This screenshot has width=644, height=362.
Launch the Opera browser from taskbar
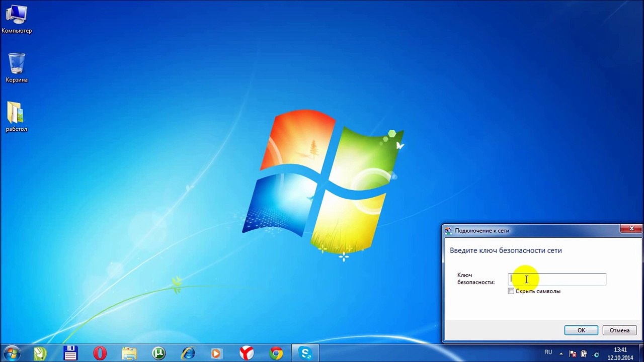click(x=100, y=353)
